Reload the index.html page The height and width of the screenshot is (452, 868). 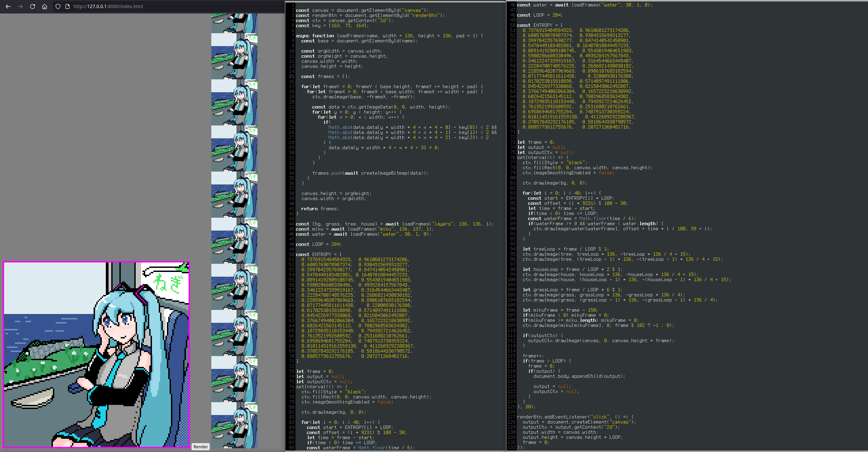pos(33,6)
